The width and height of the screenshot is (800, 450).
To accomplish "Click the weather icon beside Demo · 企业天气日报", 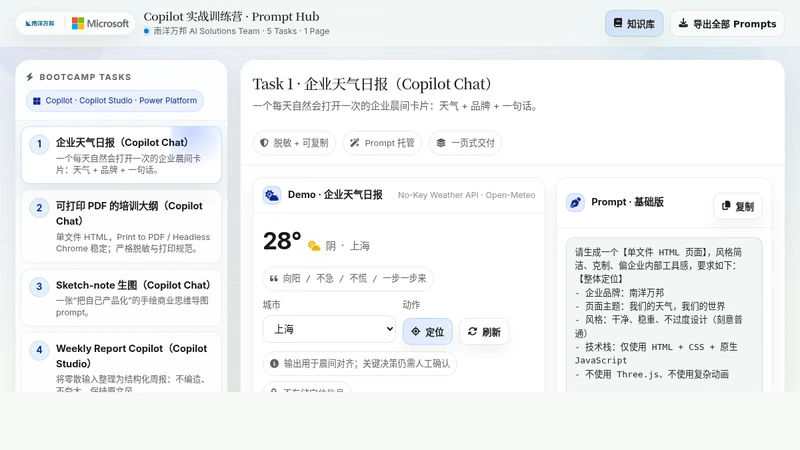I will 272,195.
